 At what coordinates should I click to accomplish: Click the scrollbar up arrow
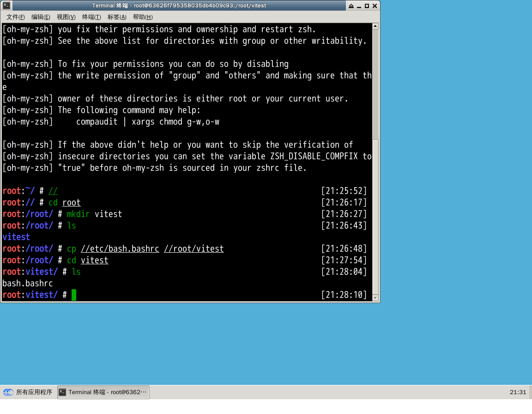(375, 26)
